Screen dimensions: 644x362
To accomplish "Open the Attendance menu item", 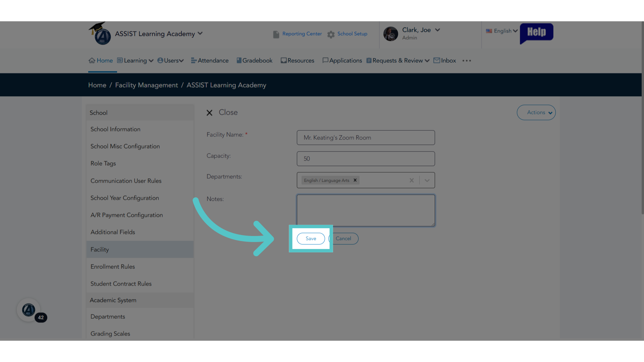I will pyautogui.click(x=210, y=61).
